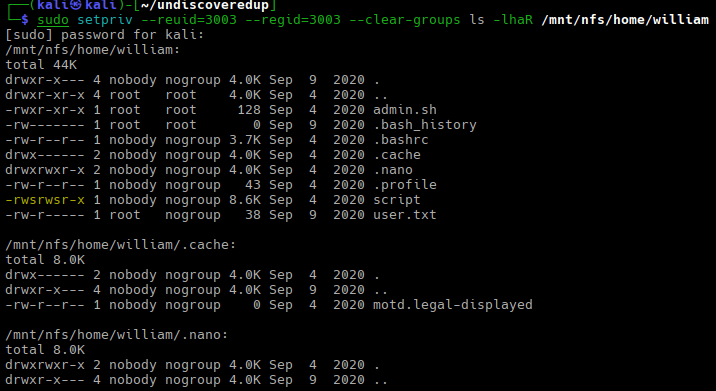
Task: Click the 'sudo' command word
Action: 53,20
